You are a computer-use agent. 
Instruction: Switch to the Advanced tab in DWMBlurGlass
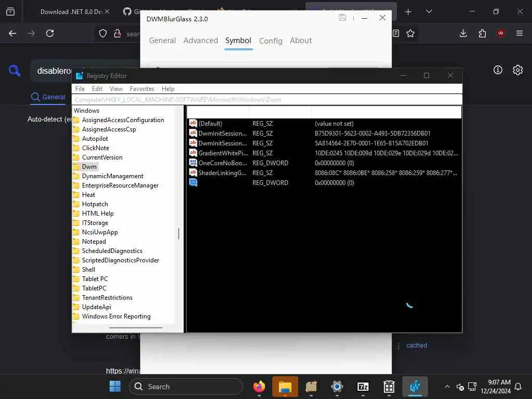(201, 41)
